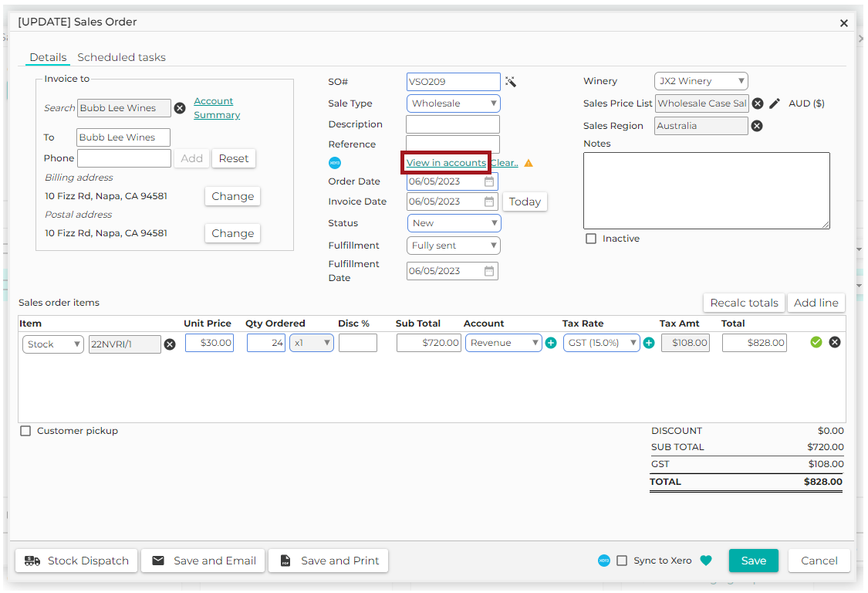
Task: Set Invoice Date with Today button
Action: tap(525, 202)
